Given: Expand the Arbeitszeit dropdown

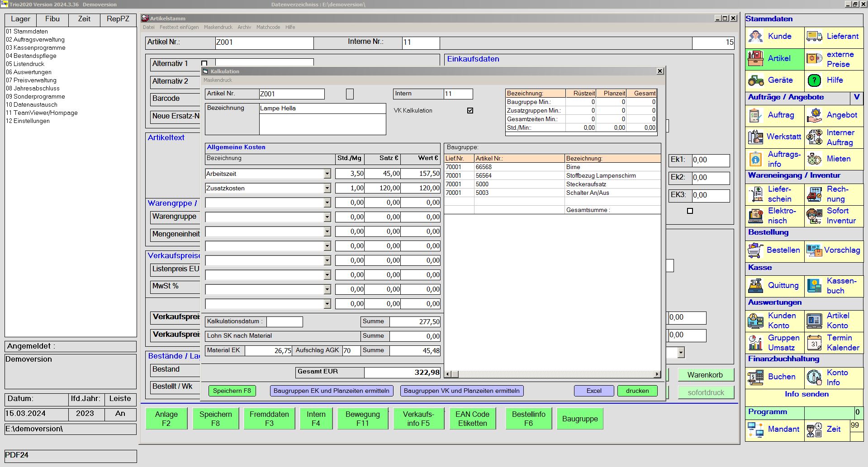Looking at the screenshot, I should pos(327,174).
